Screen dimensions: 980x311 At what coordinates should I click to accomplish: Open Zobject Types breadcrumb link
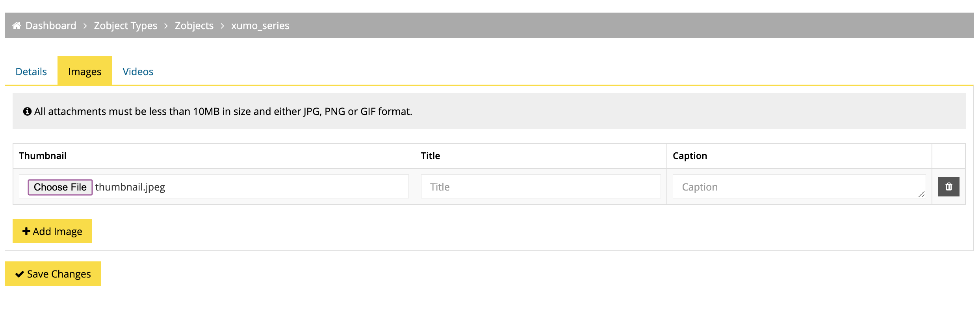coord(126,26)
